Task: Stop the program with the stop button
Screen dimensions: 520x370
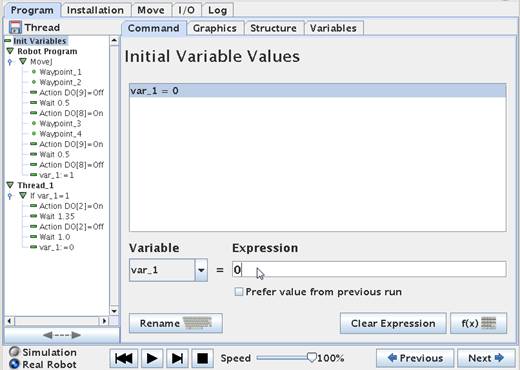Action: coord(202,358)
